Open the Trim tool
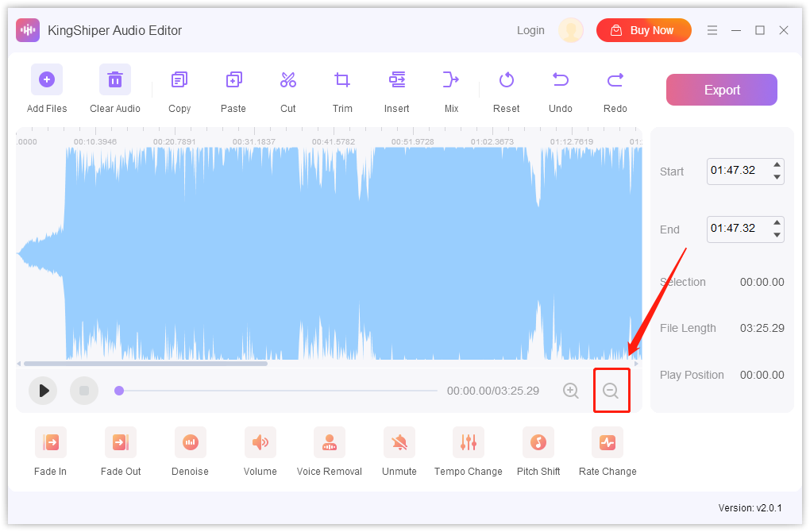 [x=341, y=87]
